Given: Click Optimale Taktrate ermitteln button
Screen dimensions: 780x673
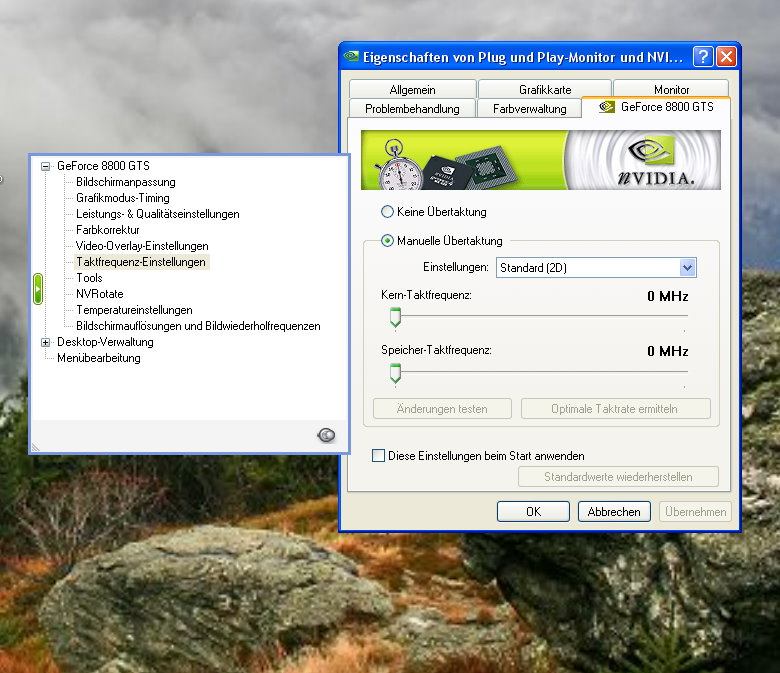Looking at the screenshot, I should pos(615,409).
